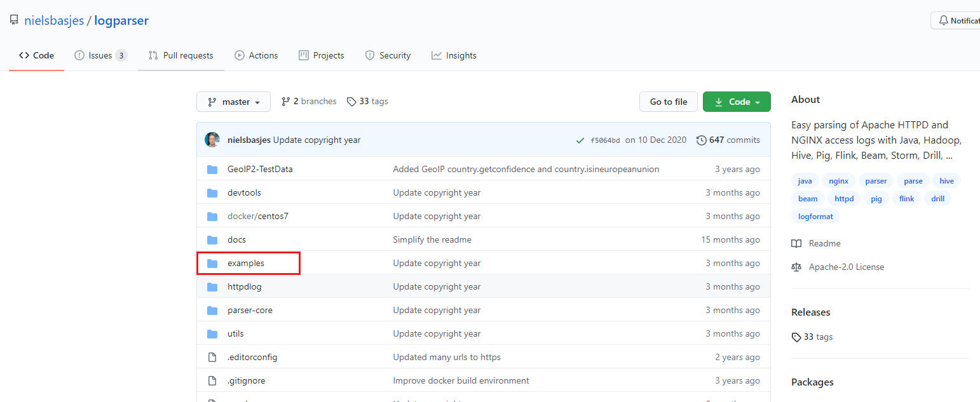Open the green Code download dropdown
This screenshot has height=402, width=980.
pos(736,101)
